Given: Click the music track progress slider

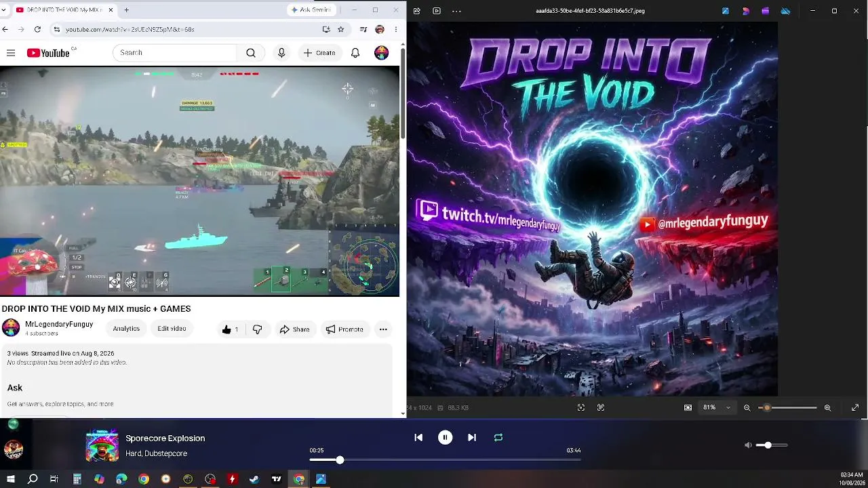Looking at the screenshot, I should [445, 460].
